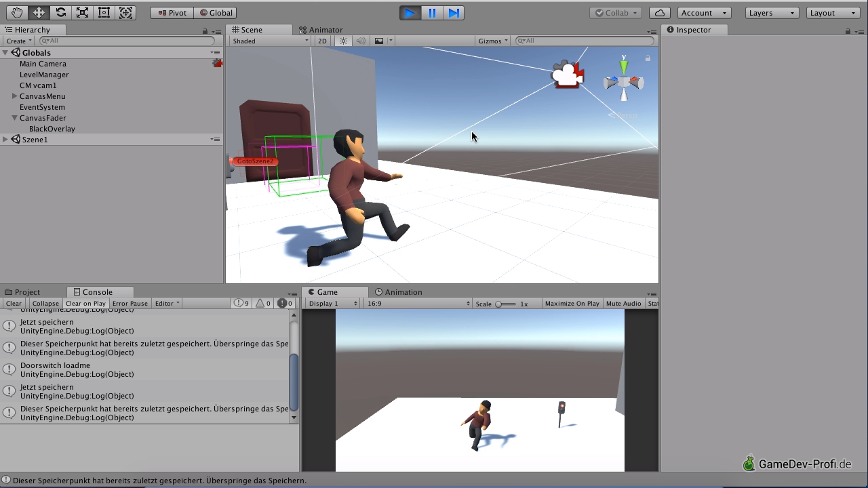Open the Shaded draw mode dropdown

click(x=270, y=41)
